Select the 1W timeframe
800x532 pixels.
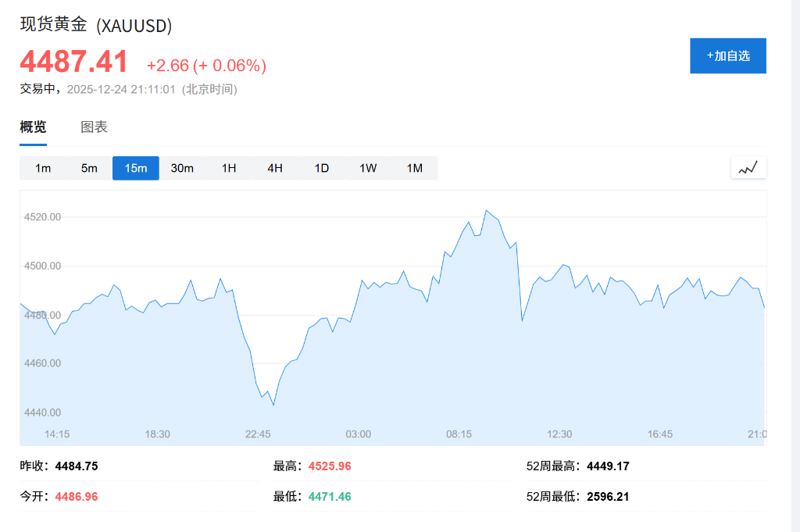tap(368, 167)
